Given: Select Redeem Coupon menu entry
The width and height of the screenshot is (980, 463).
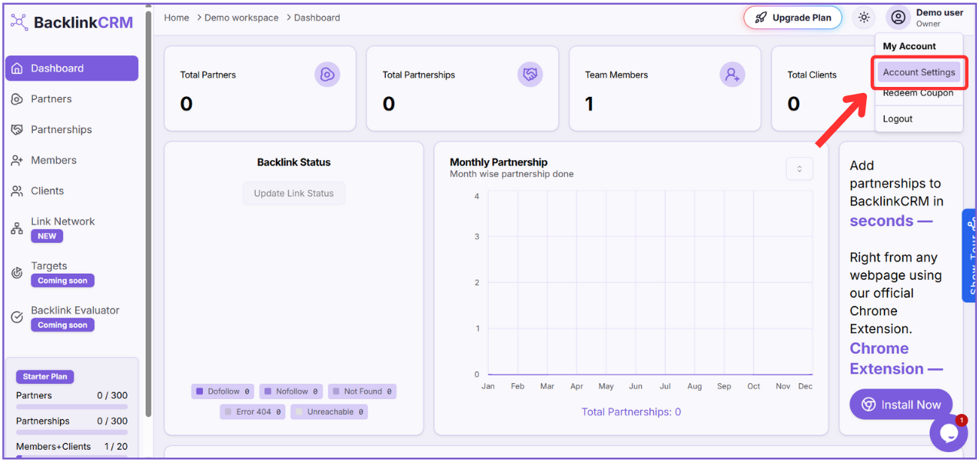Looking at the screenshot, I should coord(918,94).
